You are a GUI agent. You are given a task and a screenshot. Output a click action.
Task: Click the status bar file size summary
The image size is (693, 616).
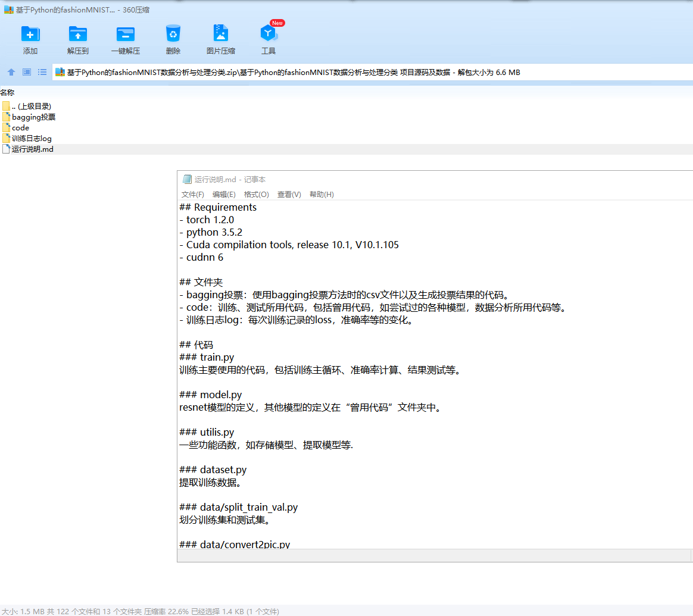[x=141, y=612]
